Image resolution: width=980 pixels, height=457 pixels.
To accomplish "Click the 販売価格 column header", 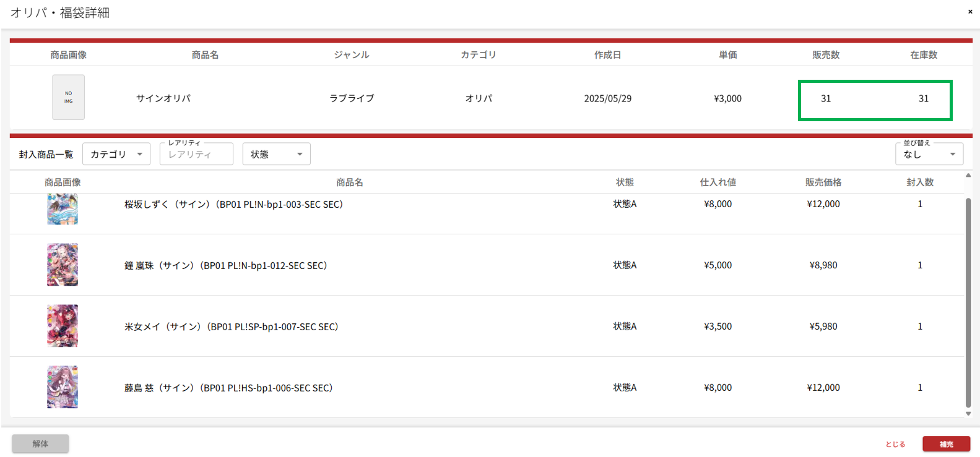I will click(823, 182).
